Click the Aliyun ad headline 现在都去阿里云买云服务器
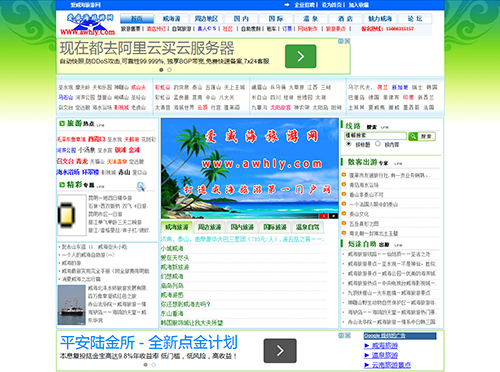500x372 pixels. pos(147,48)
